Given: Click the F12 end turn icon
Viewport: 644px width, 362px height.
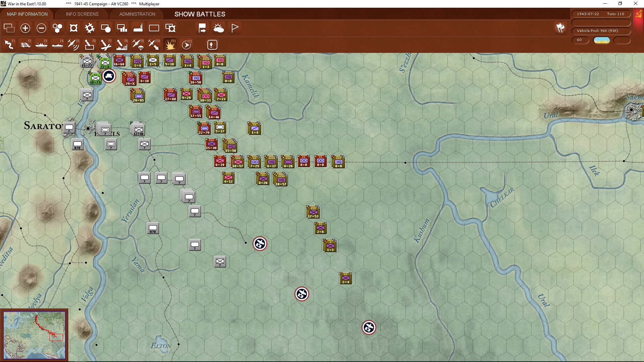Looking at the screenshot, I should 186,45.
